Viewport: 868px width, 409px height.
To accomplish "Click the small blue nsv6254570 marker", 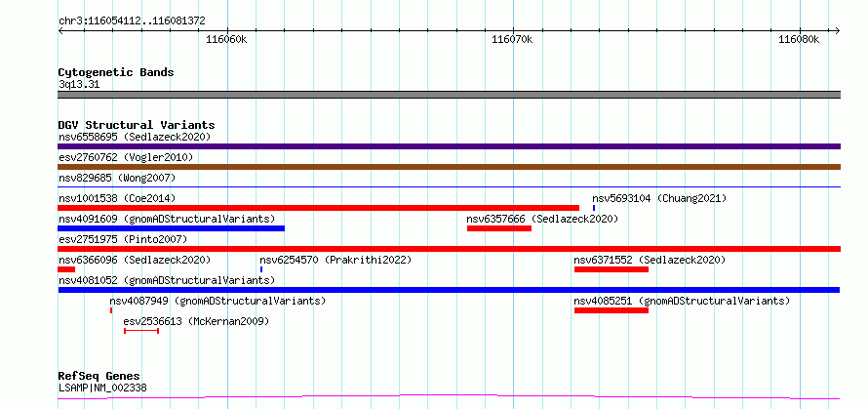I will 261,269.
